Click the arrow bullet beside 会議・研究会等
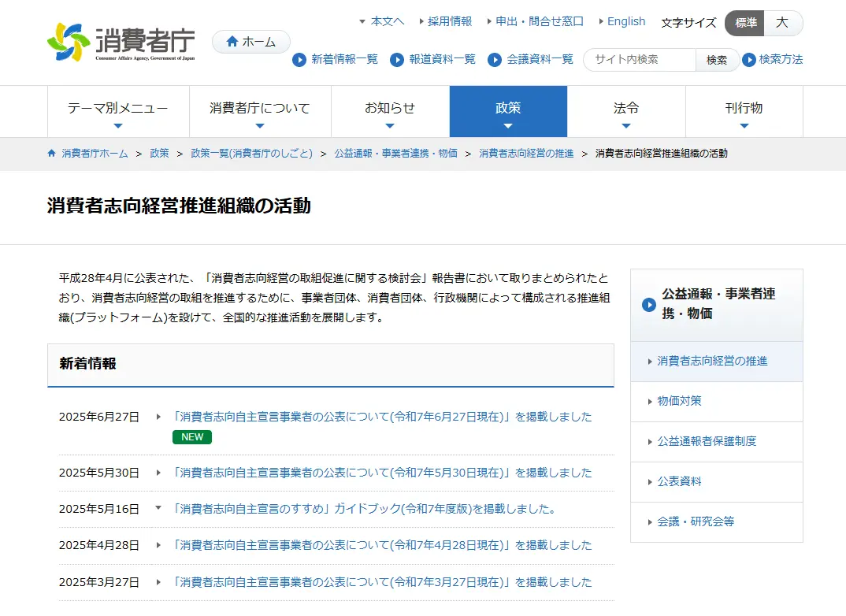Image resolution: width=846 pixels, height=616 pixels. pyautogui.click(x=650, y=522)
